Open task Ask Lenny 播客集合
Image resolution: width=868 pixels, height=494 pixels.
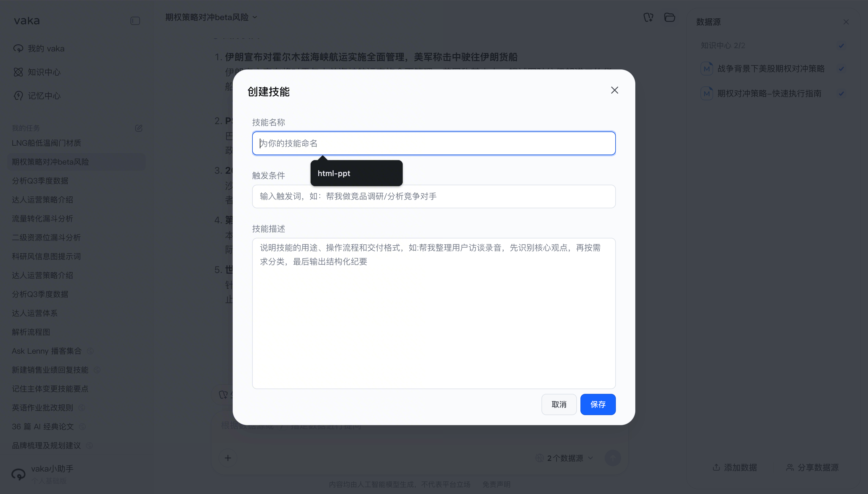click(47, 351)
